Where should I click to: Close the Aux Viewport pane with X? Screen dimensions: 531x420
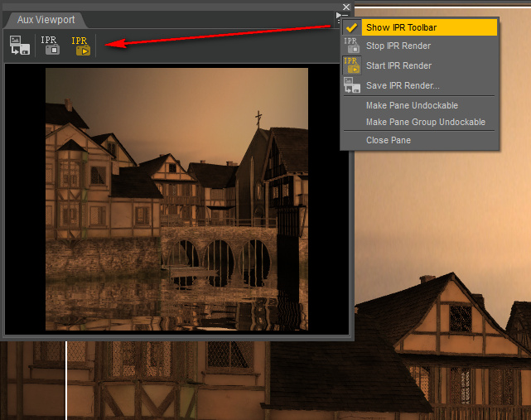347,7
